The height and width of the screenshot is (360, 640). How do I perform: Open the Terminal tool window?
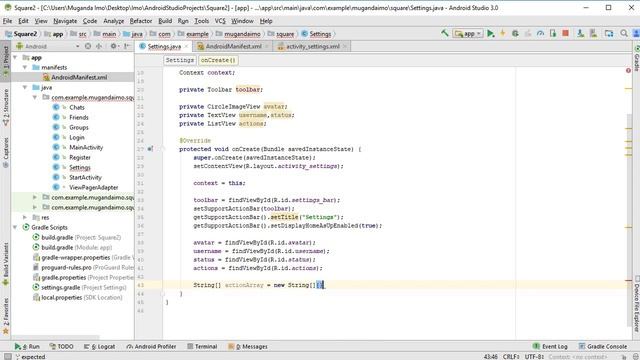point(202,347)
